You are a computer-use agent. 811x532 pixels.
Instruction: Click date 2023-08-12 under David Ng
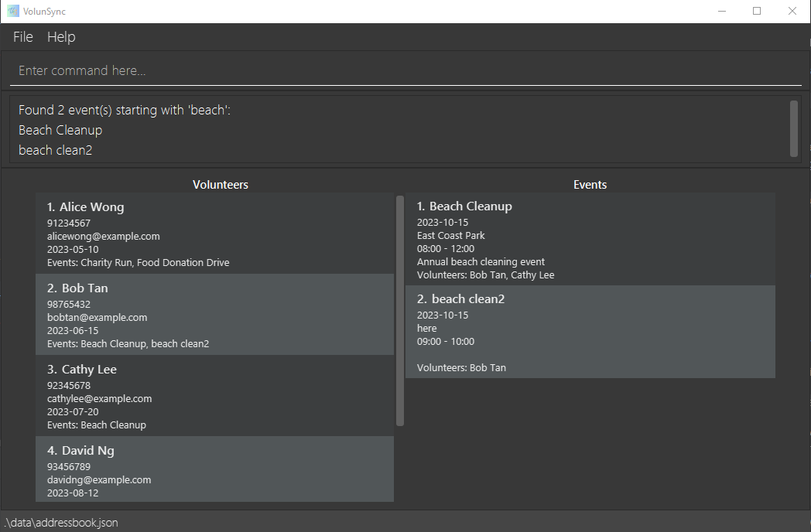pos(73,493)
